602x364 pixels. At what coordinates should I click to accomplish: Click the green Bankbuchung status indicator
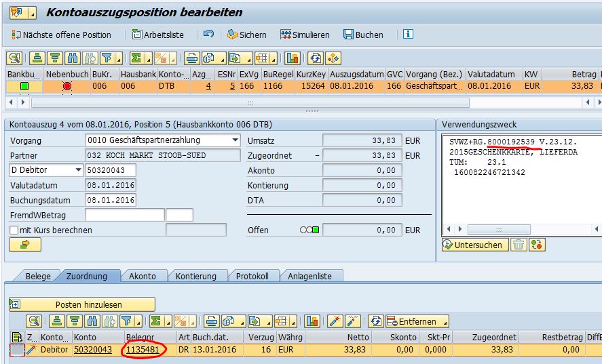click(x=24, y=86)
